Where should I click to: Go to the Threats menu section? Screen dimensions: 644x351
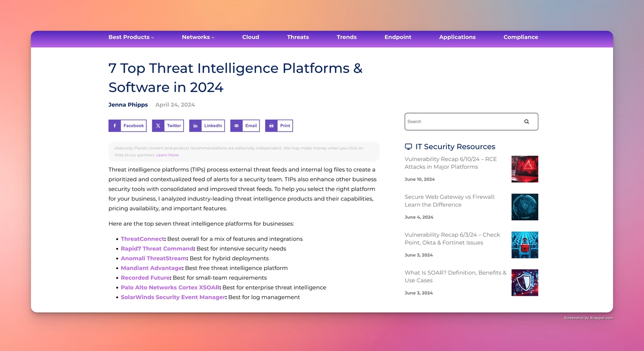[x=298, y=37]
